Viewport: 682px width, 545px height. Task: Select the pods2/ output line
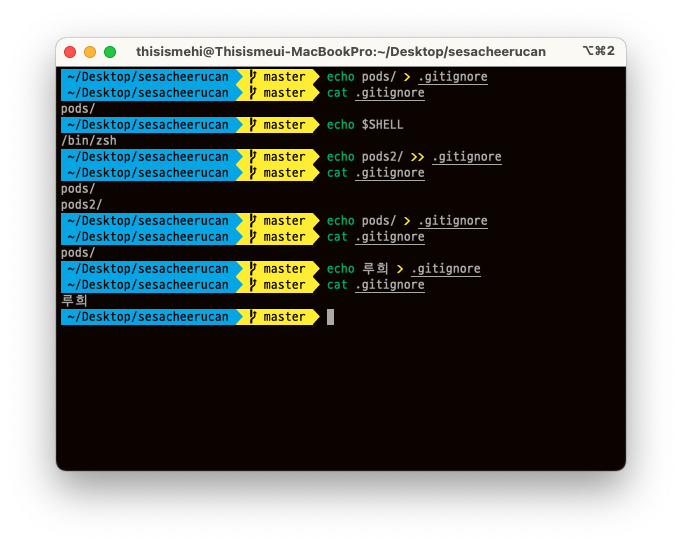tap(82, 204)
